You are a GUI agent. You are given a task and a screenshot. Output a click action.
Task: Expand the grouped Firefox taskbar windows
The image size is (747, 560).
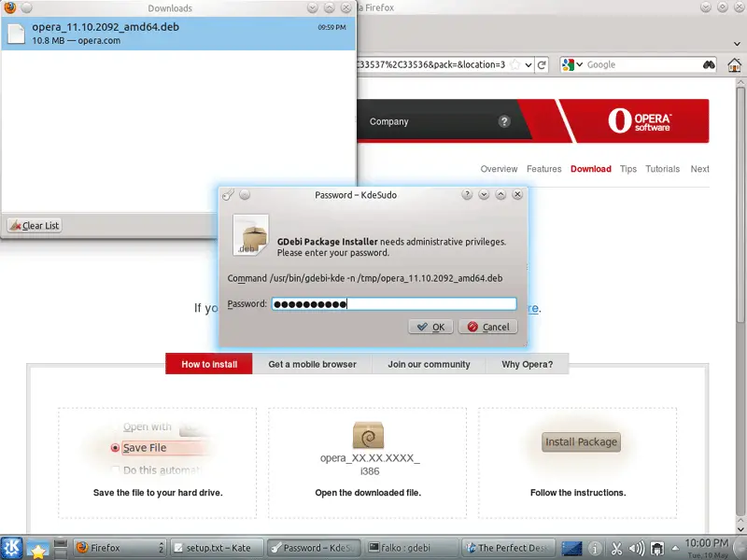click(161, 548)
